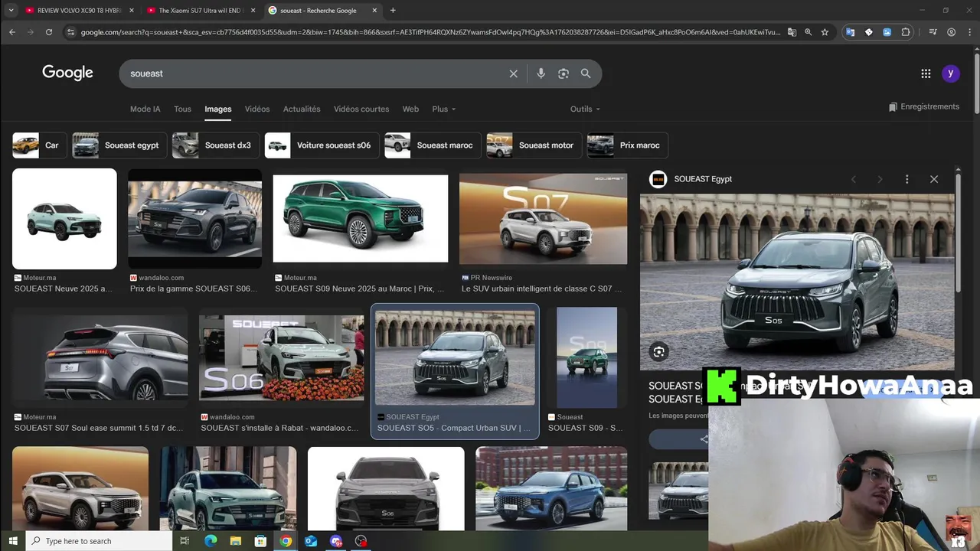Open the Chrome profile icon

tap(951, 32)
